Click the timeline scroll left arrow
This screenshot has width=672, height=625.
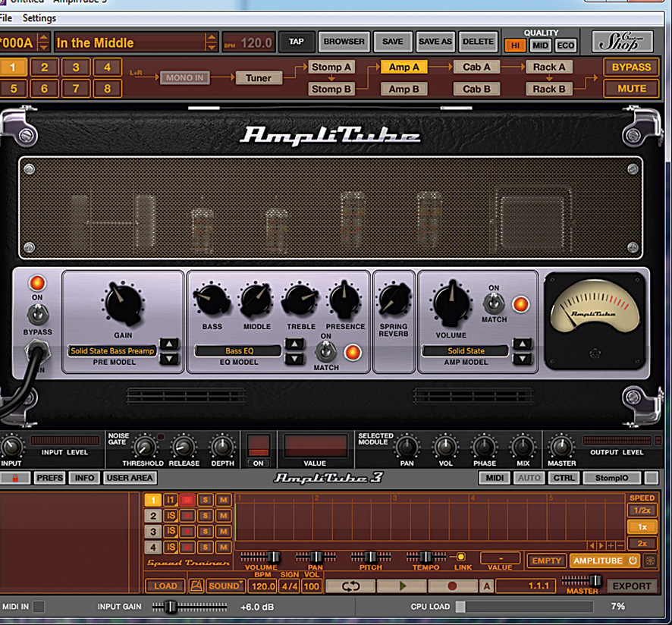(x=592, y=545)
